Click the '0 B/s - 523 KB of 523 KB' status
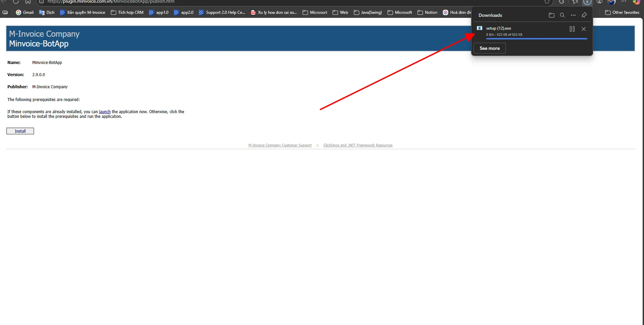Screen dimensions: 644x325 [x=504, y=35]
